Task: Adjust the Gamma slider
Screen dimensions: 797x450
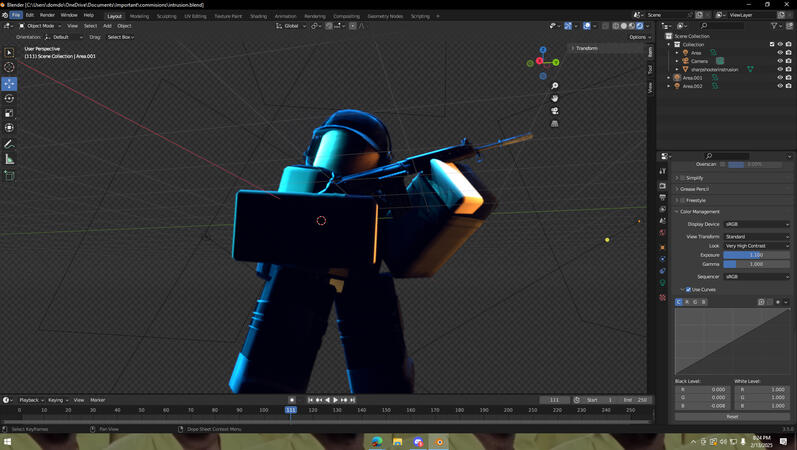Action: click(x=757, y=264)
